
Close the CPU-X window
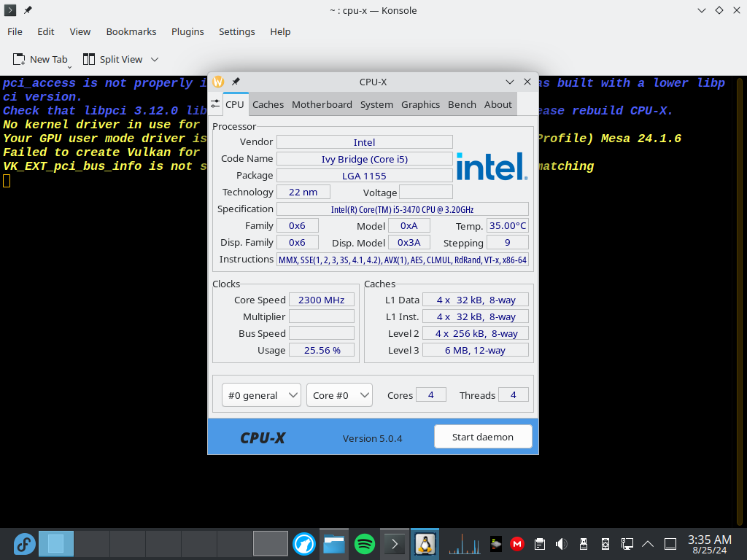527,82
